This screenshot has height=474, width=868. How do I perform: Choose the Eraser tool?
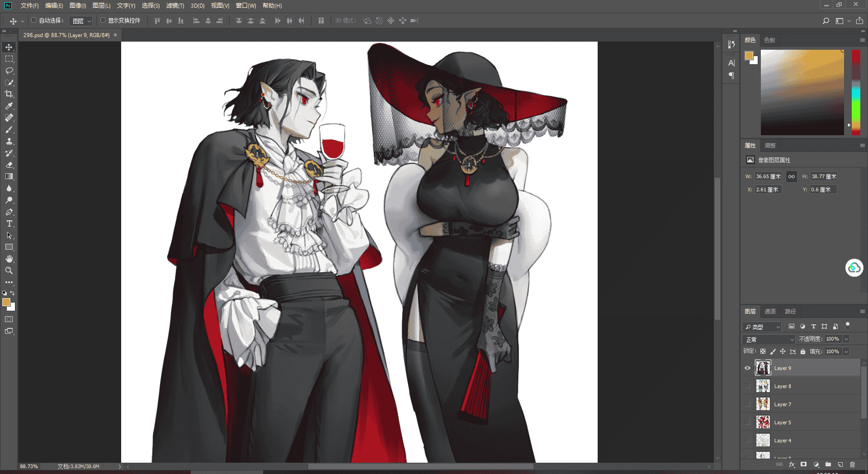[9, 165]
